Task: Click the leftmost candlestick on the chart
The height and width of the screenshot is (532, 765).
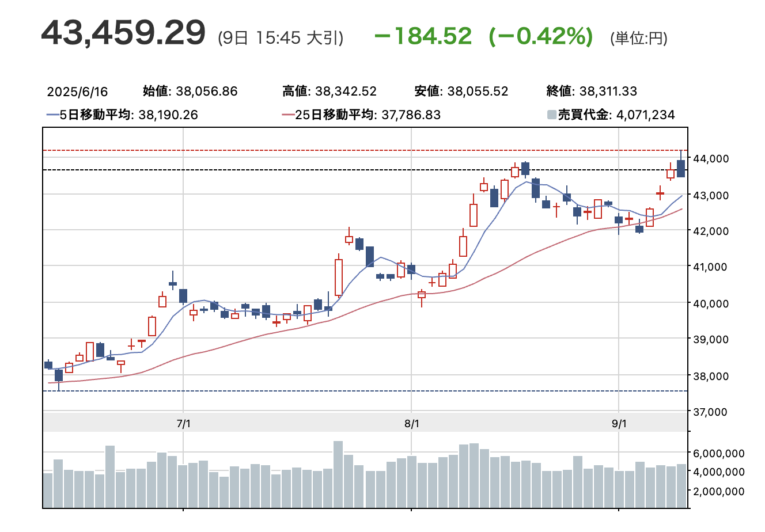Action: pyautogui.click(x=48, y=364)
